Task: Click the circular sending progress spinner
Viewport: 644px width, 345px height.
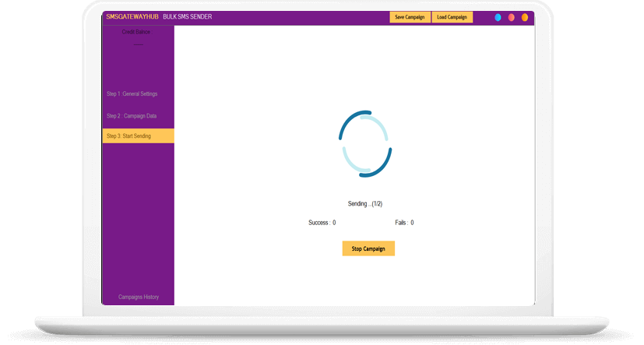Action: (x=364, y=143)
